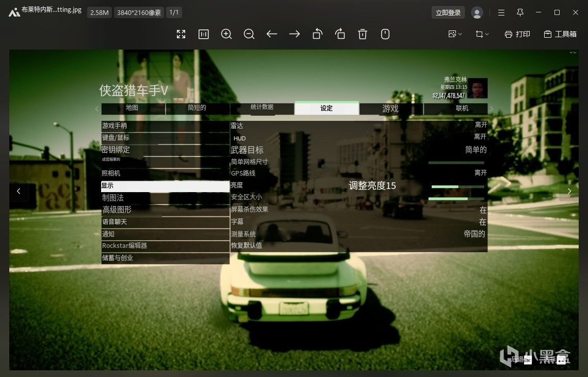Pin the window on top
Screen dimensions: 588x377
(520, 13)
